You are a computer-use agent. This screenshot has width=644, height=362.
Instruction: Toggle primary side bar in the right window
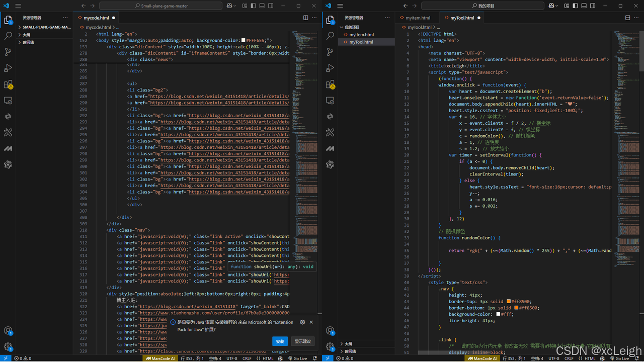tap(576, 6)
